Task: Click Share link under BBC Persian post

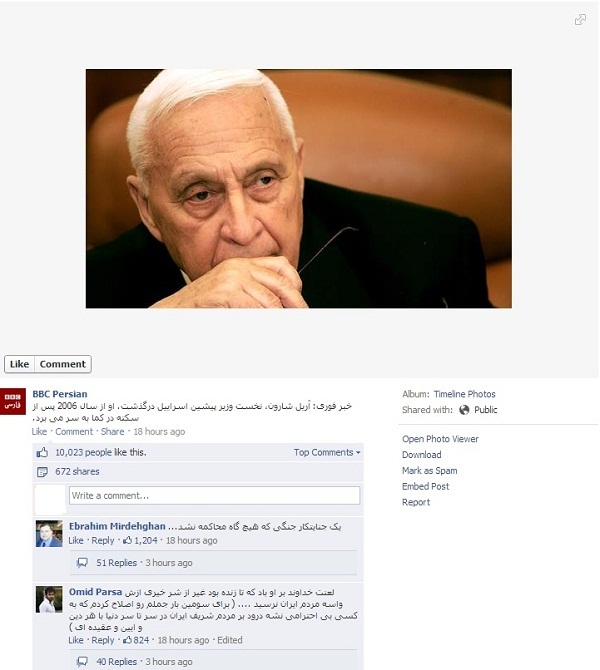Action: 112,432
